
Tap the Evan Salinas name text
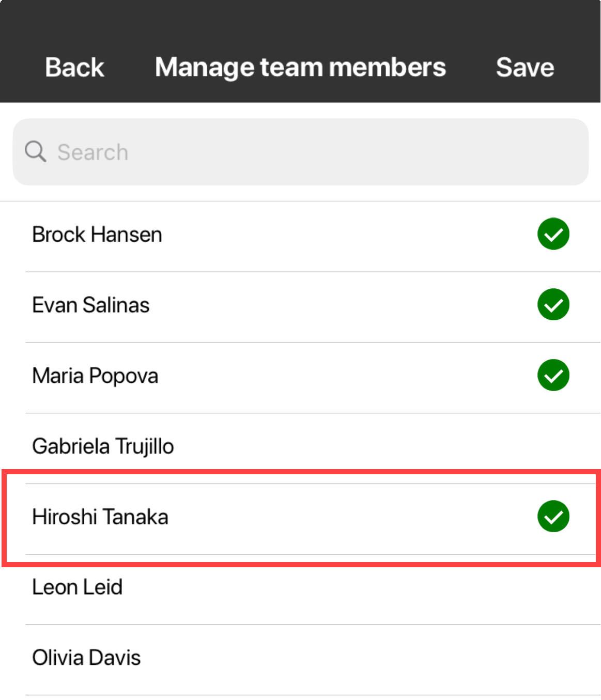[91, 305]
